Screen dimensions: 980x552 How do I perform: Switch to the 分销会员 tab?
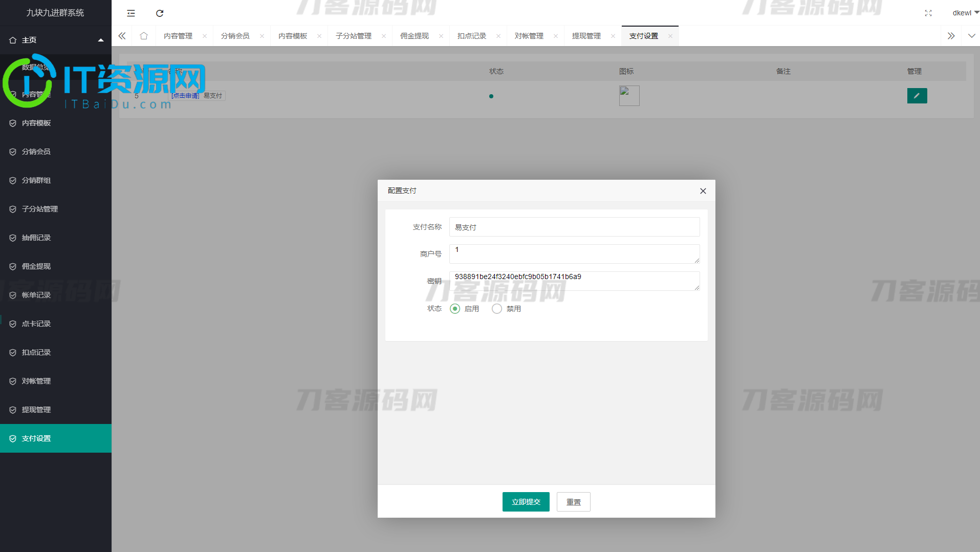point(235,36)
